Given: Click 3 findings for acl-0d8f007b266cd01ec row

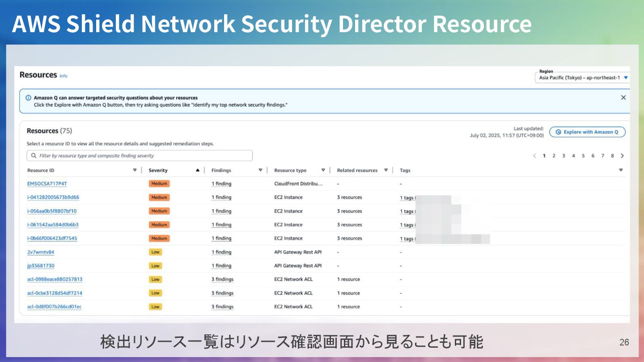Looking at the screenshot, I should 223,307.
